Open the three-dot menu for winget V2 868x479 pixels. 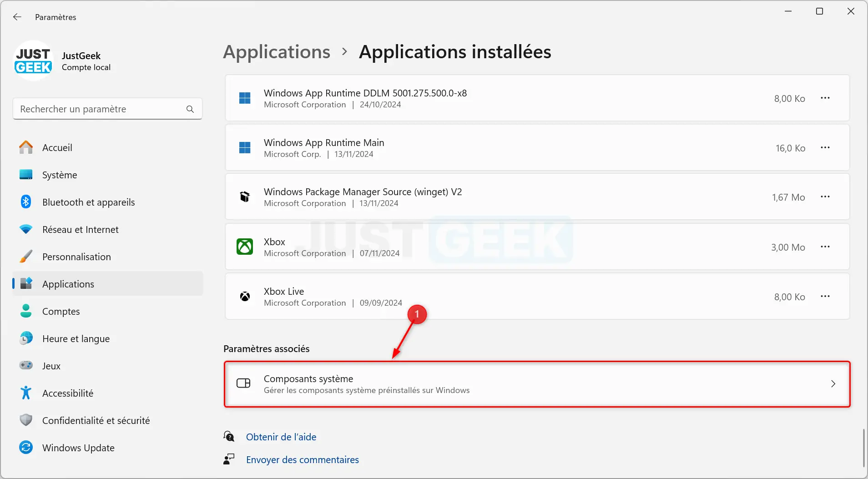tap(825, 197)
